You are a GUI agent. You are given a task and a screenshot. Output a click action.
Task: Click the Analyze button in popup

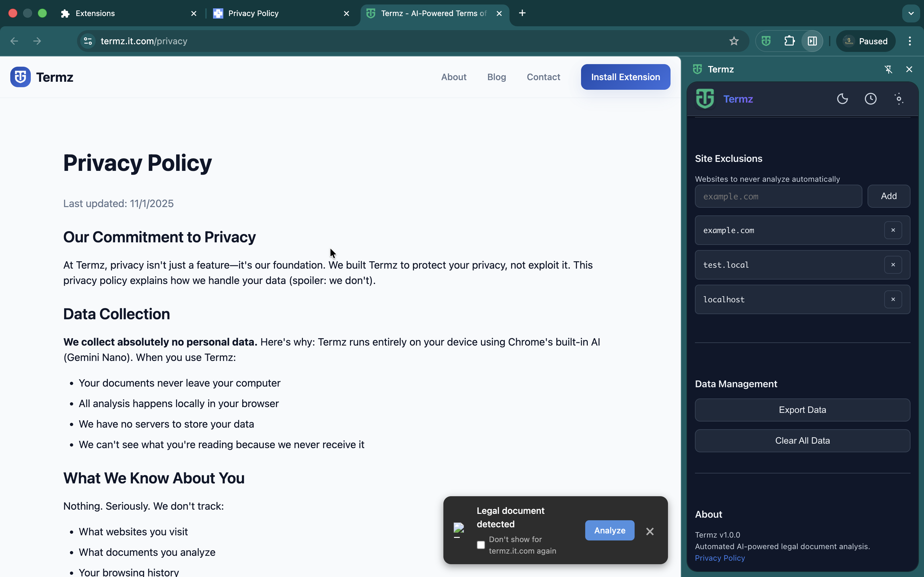pos(609,531)
